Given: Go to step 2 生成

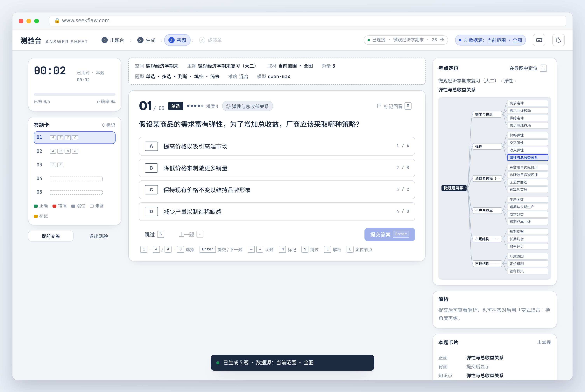Looking at the screenshot, I should click(146, 40).
